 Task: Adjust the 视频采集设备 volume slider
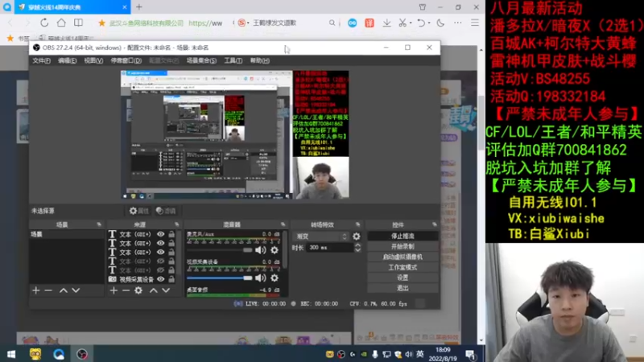pyautogui.click(x=219, y=278)
